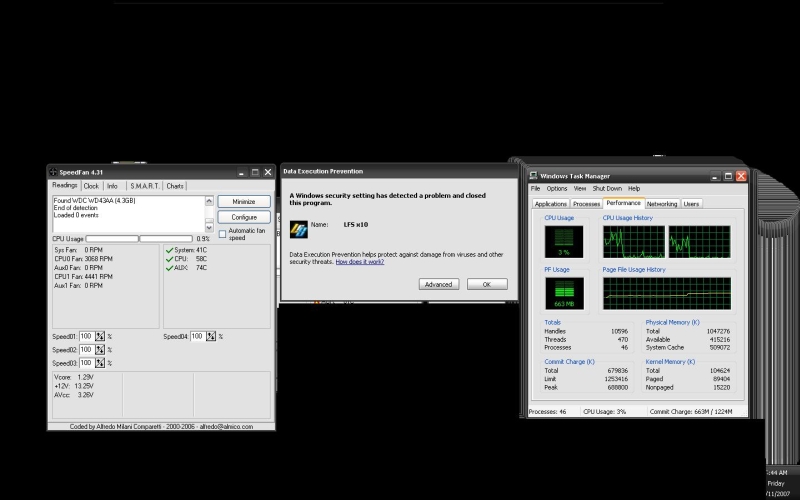Click the Page File Usage History graph
Image resolution: width=800 pixels, height=500 pixels.
(x=667, y=293)
